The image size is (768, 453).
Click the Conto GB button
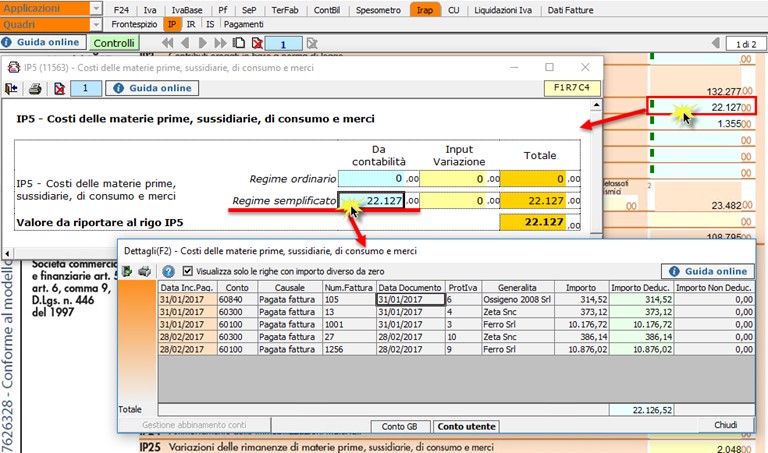point(400,427)
